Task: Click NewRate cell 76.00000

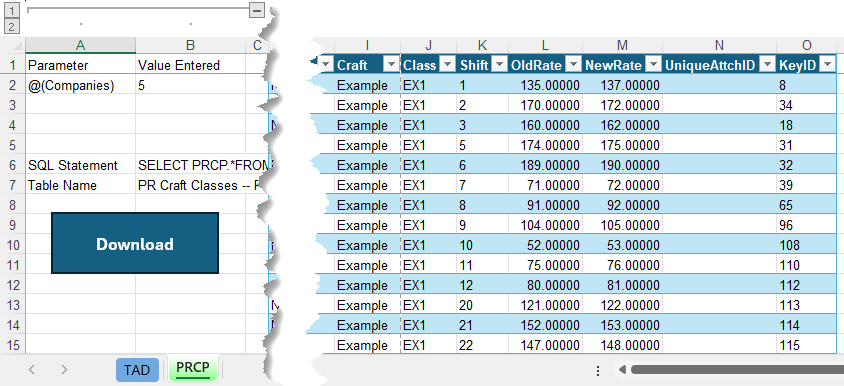Action: click(622, 265)
